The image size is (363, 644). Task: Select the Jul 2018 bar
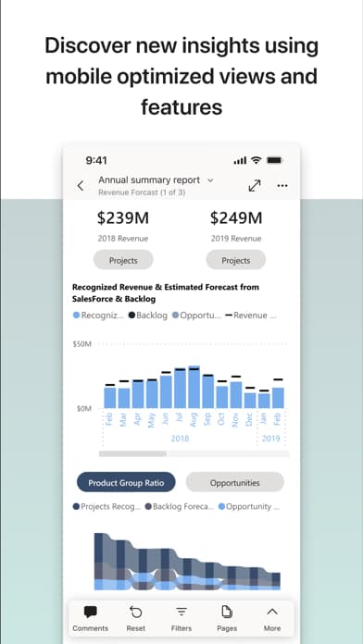[x=180, y=389]
